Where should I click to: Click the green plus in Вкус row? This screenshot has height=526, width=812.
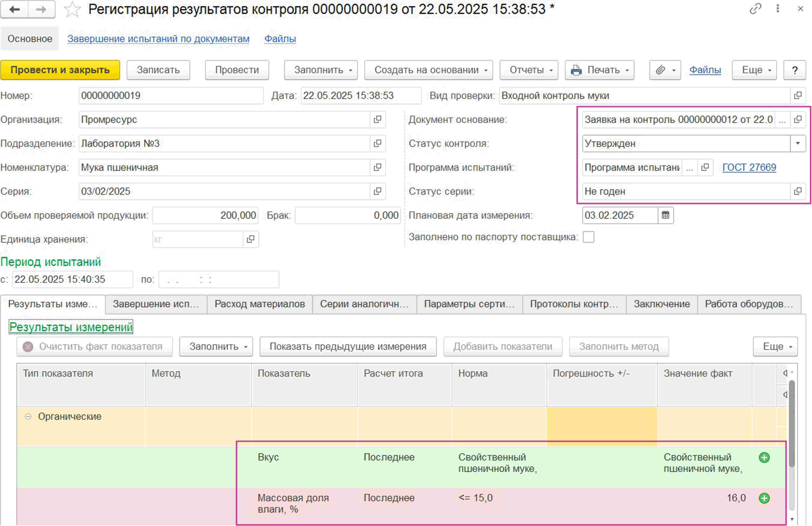764,457
